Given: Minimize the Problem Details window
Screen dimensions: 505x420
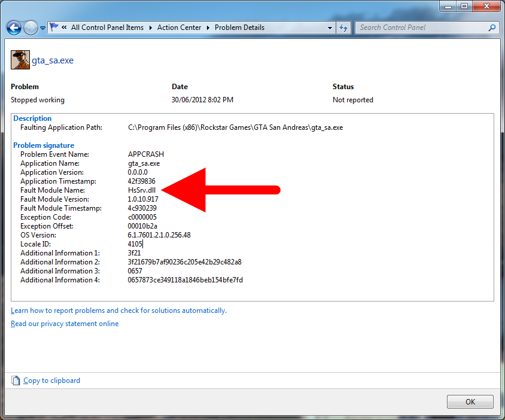Looking at the screenshot, I should [x=448, y=6].
